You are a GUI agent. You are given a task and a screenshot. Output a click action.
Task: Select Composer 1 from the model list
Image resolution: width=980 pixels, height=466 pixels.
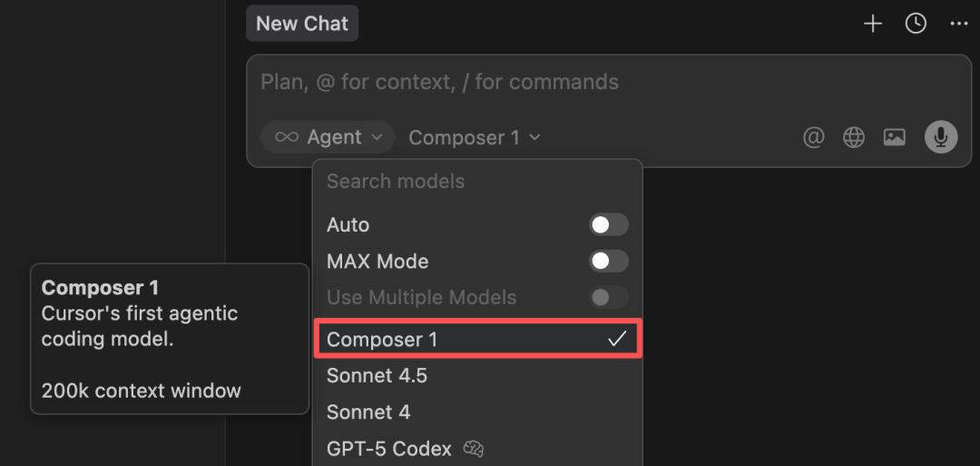[x=477, y=339]
